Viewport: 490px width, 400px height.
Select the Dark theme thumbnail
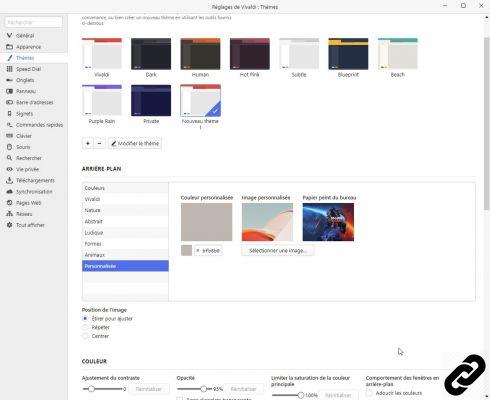tap(151, 54)
